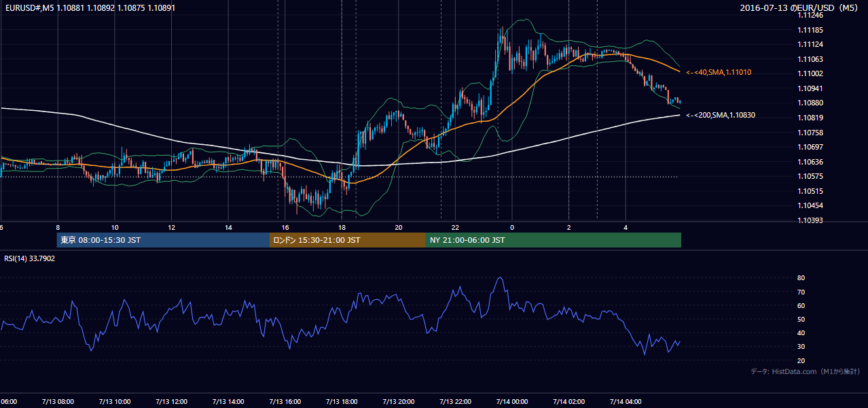Click RSI scale value 20
Screen dimensions: 868x408
pyautogui.click(x=801, y=360)
